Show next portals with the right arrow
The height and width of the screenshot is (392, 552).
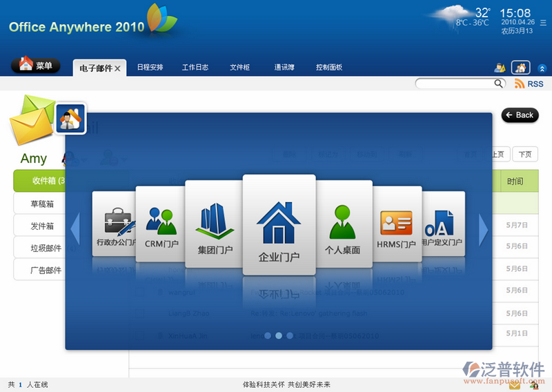[484, 231]
